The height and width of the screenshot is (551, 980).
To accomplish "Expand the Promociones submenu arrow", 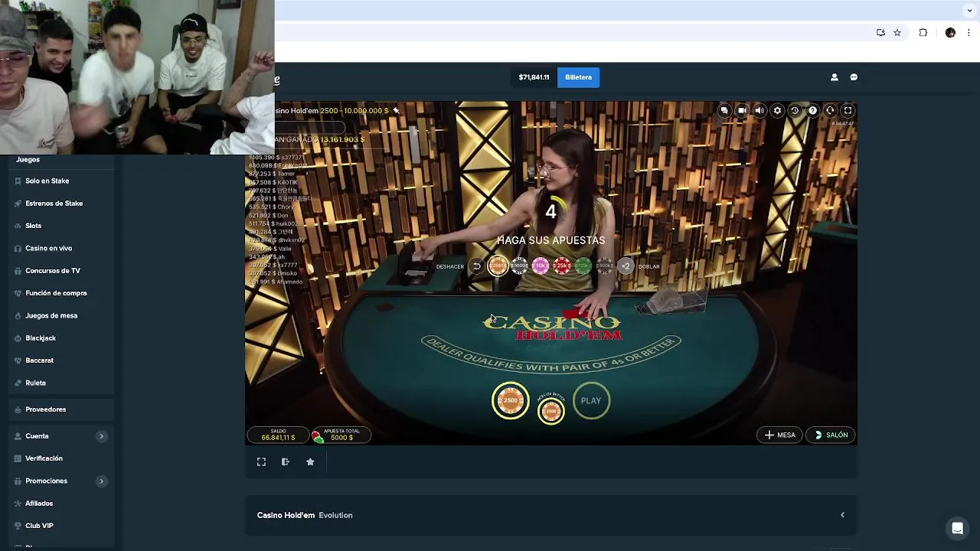I will tap(101, 481).
